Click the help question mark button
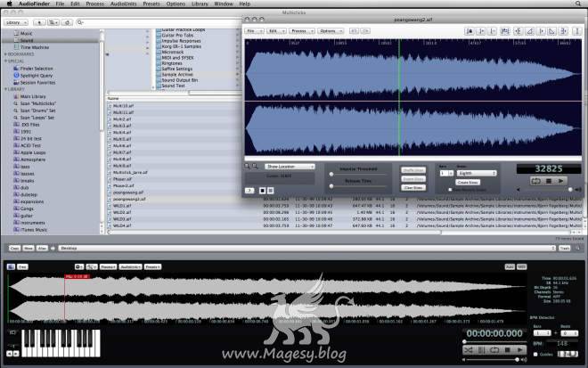The height and width of the screenshot is (368, 588). click(249, 191)
